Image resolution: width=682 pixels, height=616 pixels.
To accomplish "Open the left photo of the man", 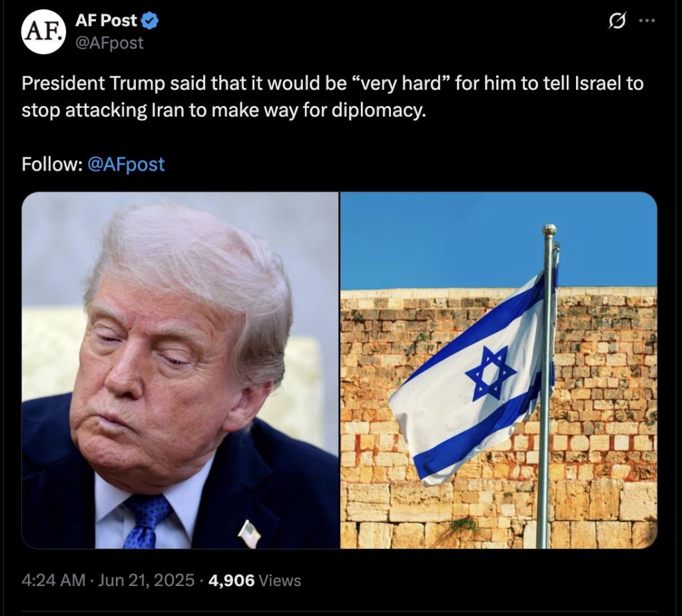I will [180, 370].
